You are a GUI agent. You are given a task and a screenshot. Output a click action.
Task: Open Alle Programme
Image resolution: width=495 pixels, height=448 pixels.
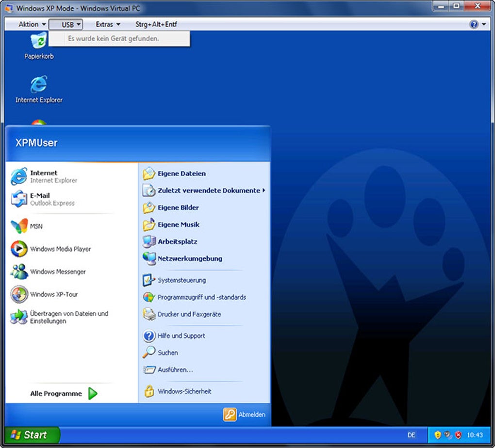pos(55,393)
